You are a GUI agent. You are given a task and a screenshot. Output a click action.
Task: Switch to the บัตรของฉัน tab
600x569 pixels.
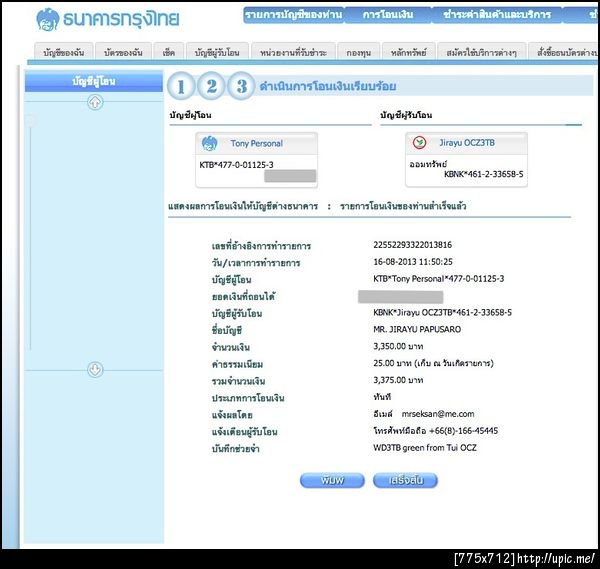point(123,52)
